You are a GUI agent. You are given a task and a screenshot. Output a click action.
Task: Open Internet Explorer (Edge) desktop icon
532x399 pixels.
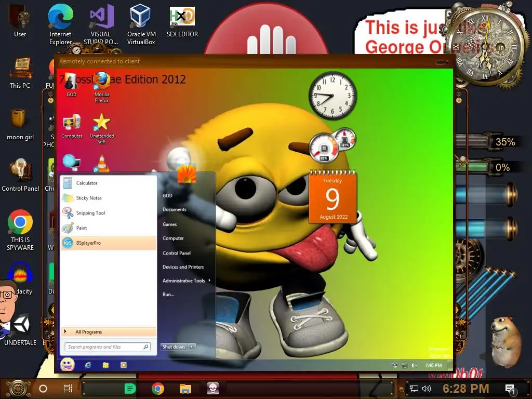pyautogui.click(x=60, y=24)
